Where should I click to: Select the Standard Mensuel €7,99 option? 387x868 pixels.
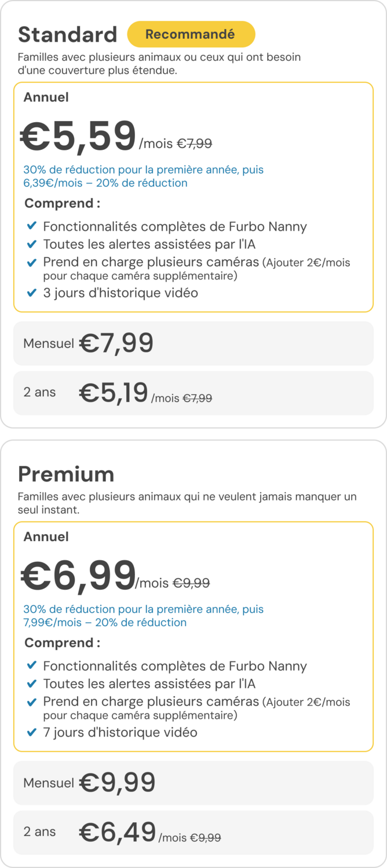(193, 343)
